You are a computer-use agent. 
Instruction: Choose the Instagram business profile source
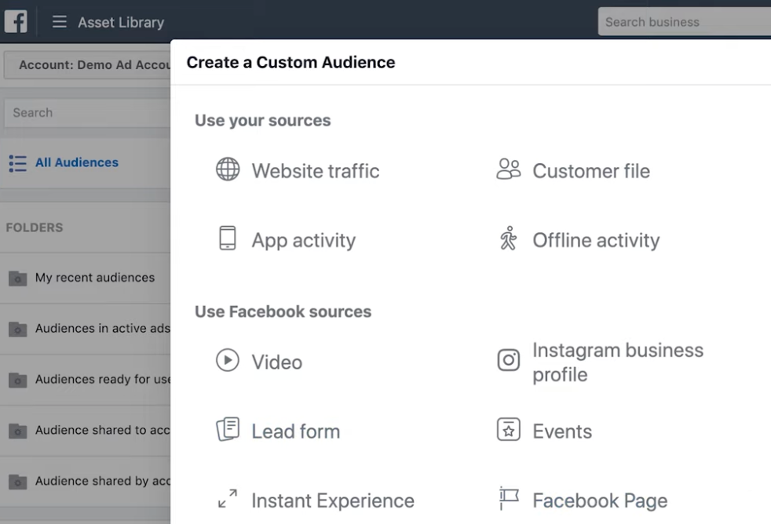pyautogui.click(x=618, y=362)
